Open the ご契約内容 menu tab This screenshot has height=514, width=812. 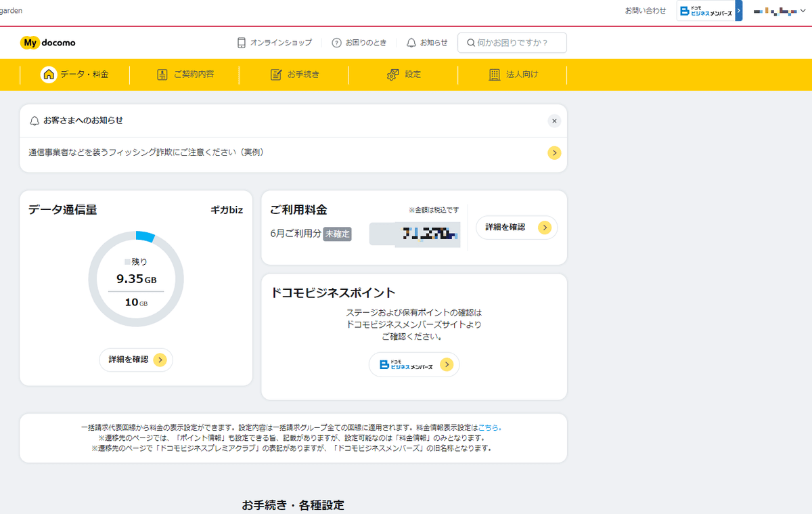pyautogui.click(x=185, y=74)
